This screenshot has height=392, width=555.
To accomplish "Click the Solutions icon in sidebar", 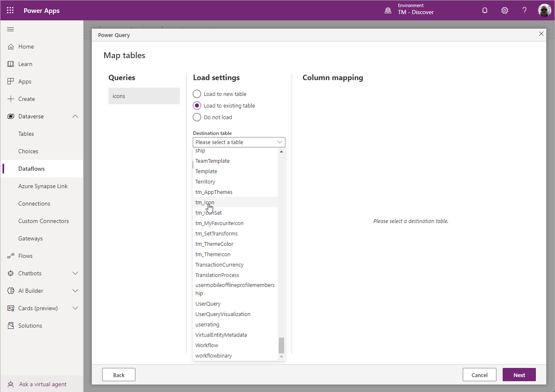I will tap(11, 326).
